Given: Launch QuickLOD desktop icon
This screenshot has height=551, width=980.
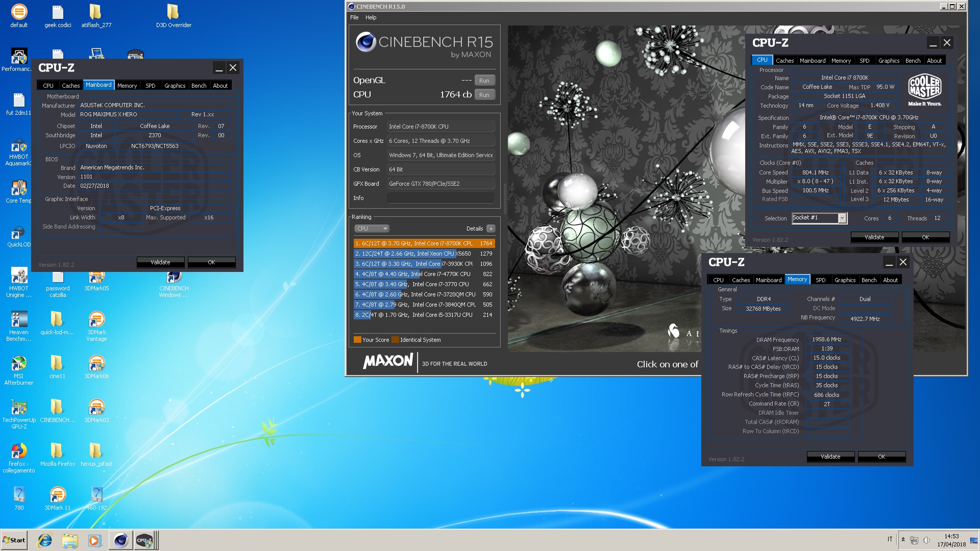Looking at the screenshot, I should (x=19, y=236).
